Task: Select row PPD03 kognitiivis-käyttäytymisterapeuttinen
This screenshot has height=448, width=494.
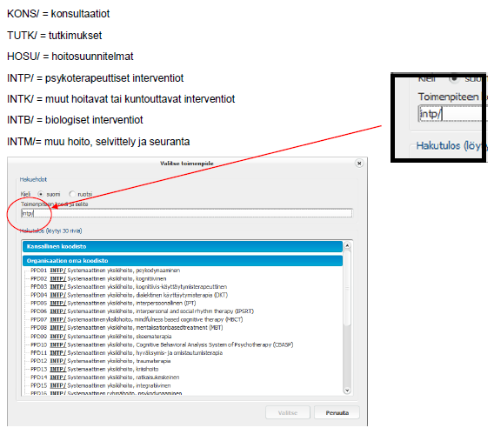Action: point(129,287)
